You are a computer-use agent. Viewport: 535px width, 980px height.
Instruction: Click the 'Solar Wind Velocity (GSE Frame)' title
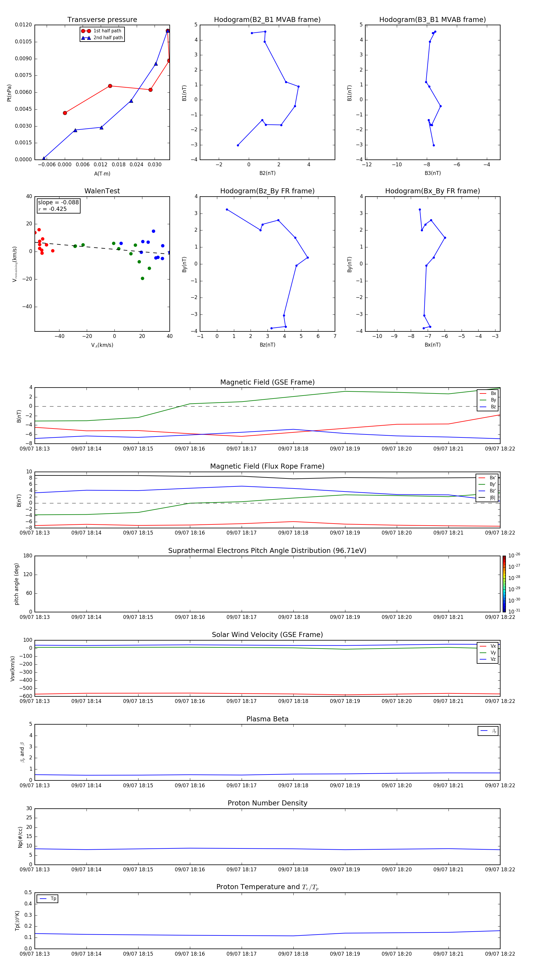(267, 635)
